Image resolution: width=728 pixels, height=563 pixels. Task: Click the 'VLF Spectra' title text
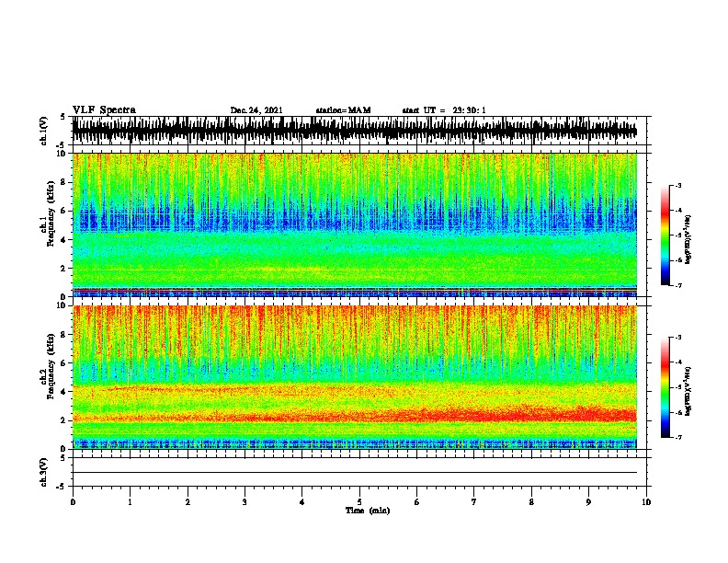104,109
